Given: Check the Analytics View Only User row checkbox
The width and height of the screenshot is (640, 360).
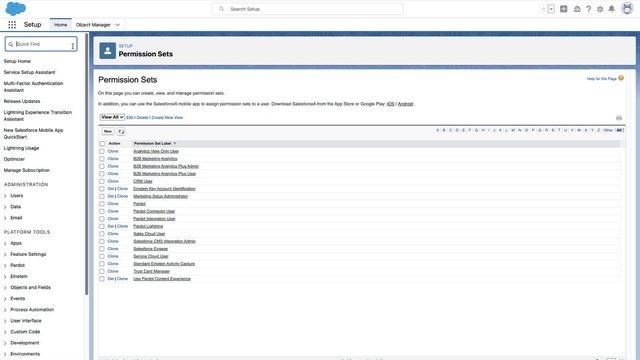Looking at the screenshot, I should (102, 151).
